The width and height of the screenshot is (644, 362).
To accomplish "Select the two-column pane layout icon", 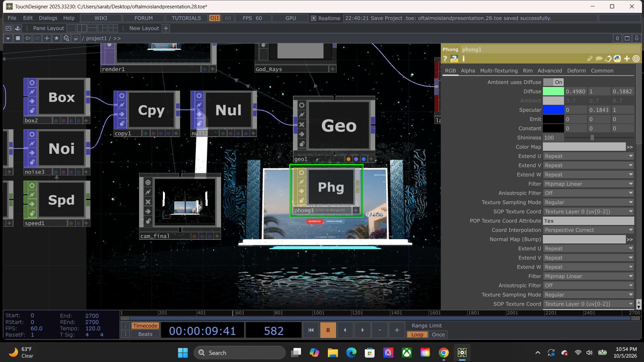I will [82, 28].
